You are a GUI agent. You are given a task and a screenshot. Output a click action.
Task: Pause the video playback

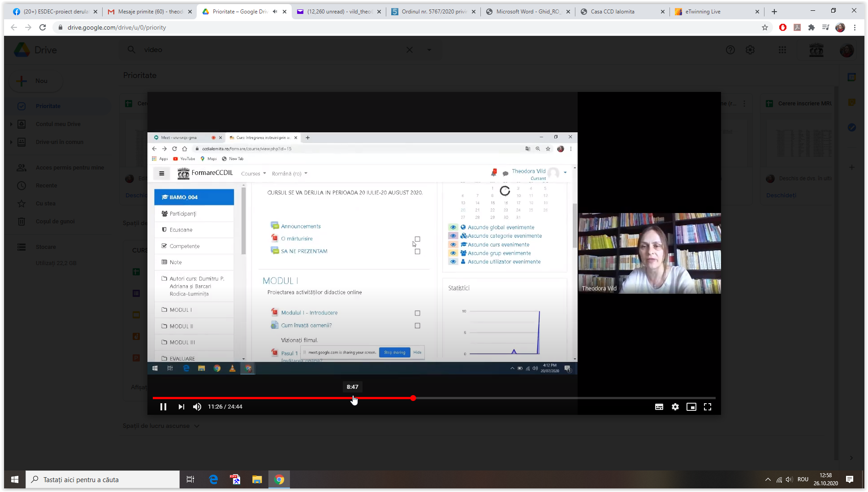tap(163, 407)
